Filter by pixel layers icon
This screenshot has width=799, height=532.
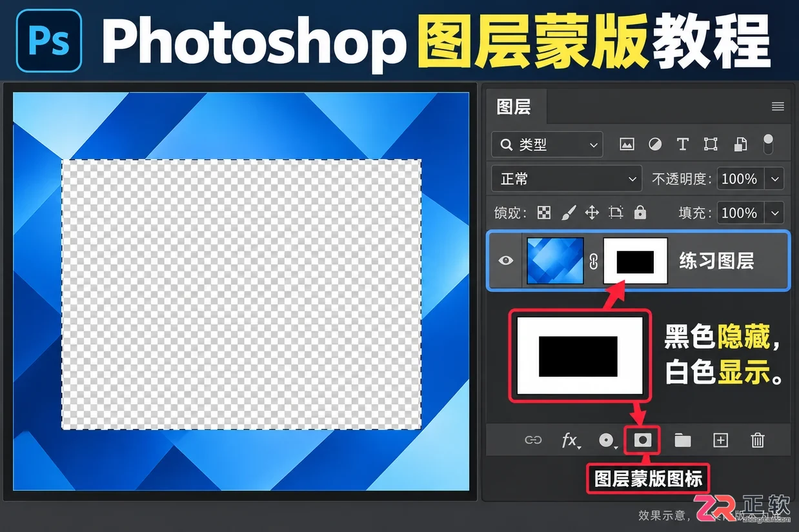(627, 144)
